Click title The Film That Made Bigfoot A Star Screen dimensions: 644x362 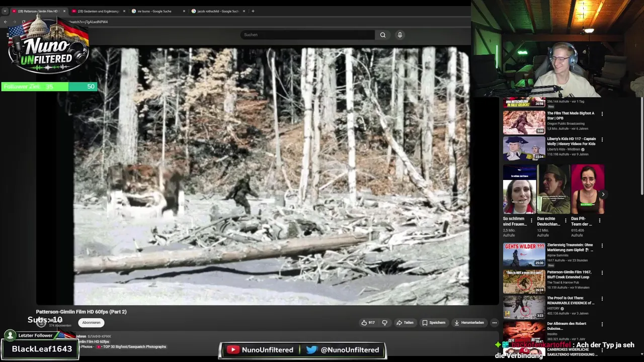tap(571, 116)
